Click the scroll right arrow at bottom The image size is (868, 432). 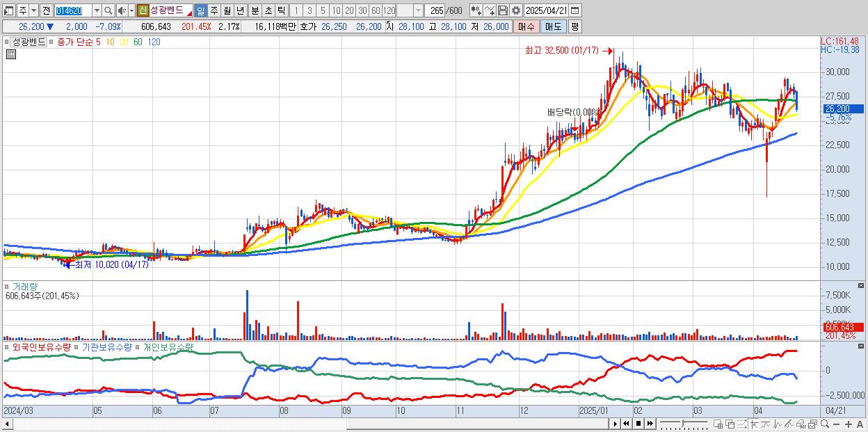coord(615,424)
